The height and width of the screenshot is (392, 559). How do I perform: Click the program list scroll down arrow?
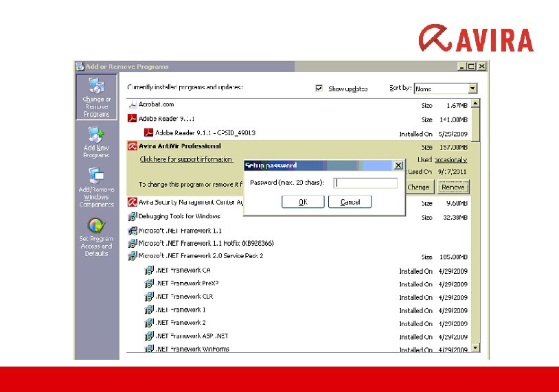pos(475,347)
